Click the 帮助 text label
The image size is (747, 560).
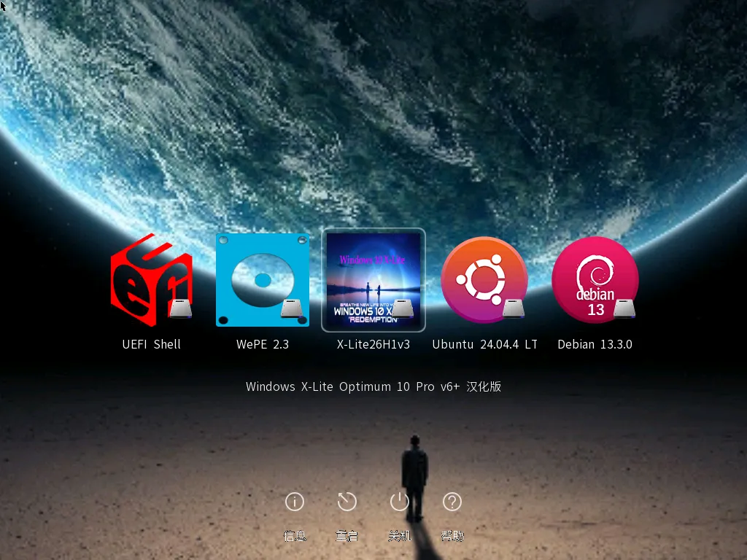click(x=452, y=536)
